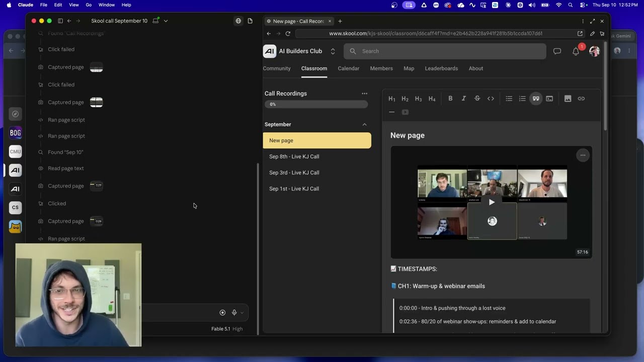The image size is (644, 362).
Task: Open the microphone options chevron
Action: coord(242,313)
